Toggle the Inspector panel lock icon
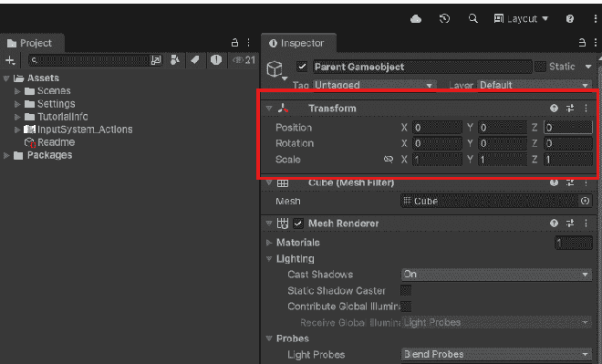Viewport: 602px width, 364px height. [x=582, y=42]
